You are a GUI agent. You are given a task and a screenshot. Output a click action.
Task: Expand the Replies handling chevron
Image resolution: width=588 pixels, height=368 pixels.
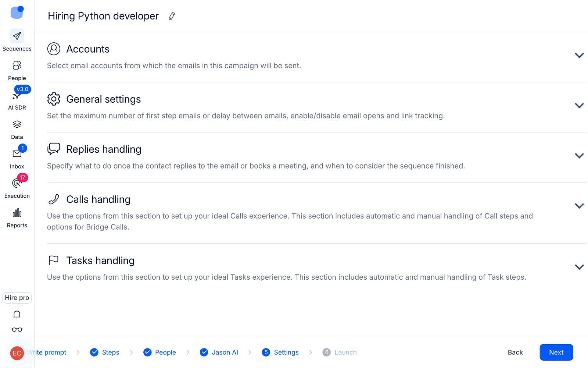point(579,156)
